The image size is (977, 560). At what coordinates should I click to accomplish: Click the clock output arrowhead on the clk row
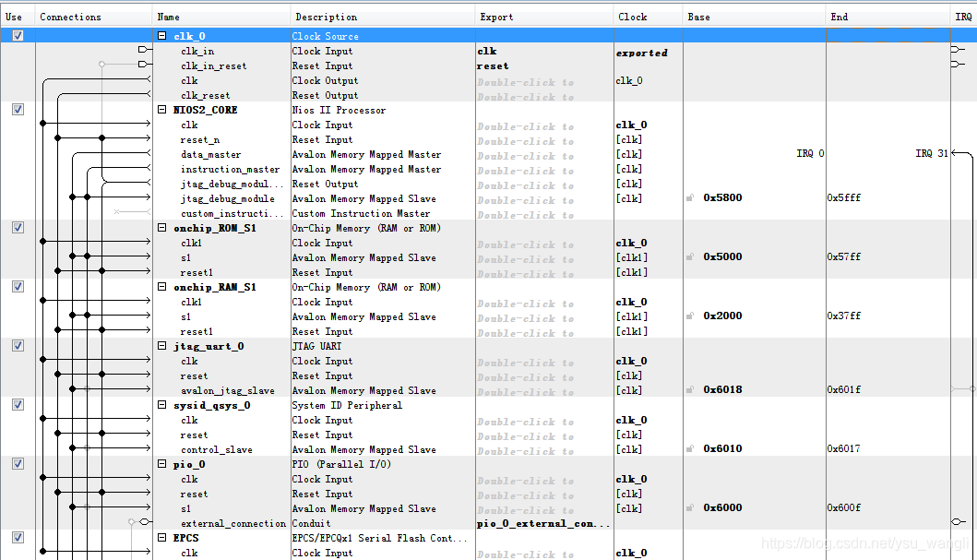point(148,80)
